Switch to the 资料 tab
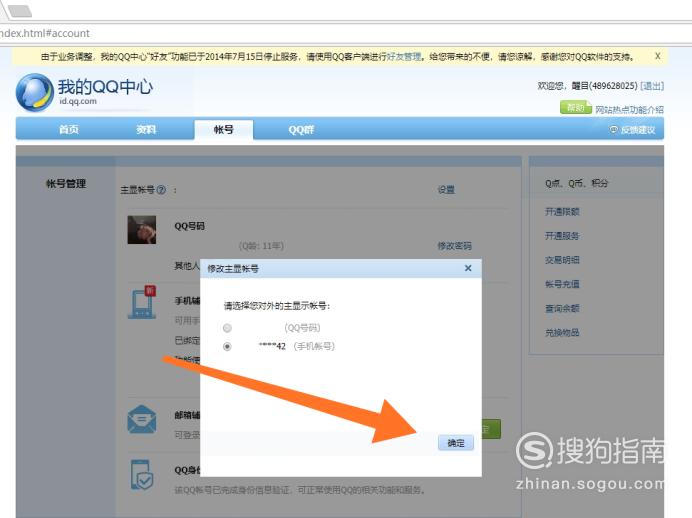Image resolution: width=692 pixels, height=518 pixels. [146, 129]
